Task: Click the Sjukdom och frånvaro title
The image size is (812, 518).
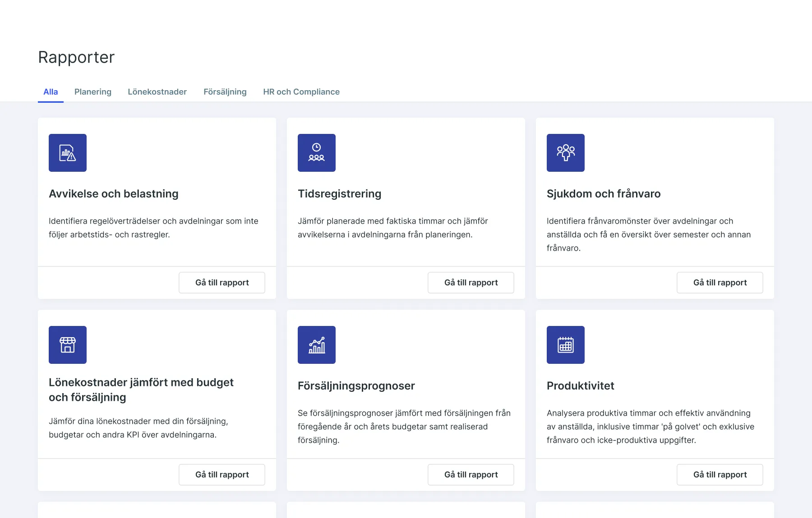Action: coord(604,194)
